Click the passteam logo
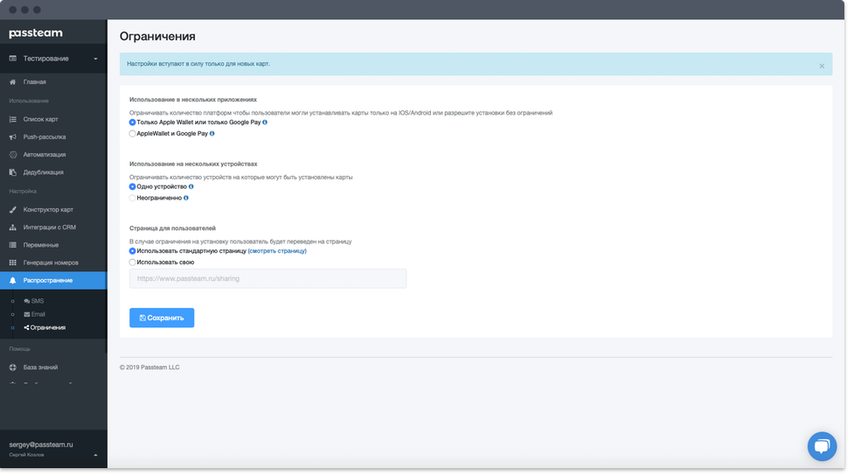 [36, 33]
